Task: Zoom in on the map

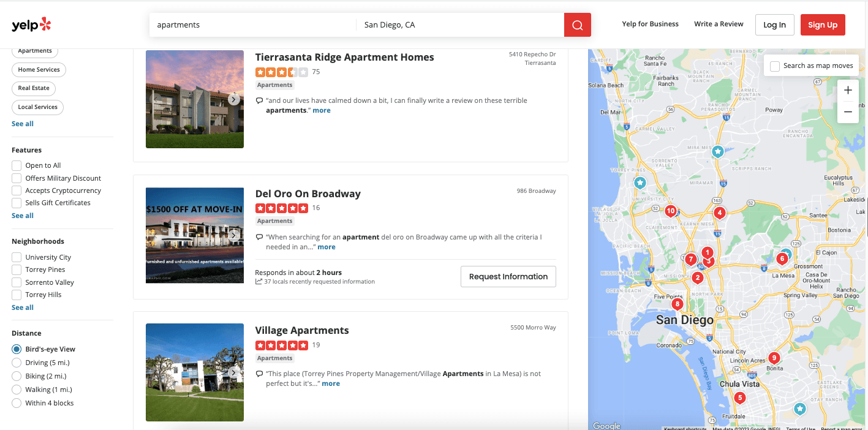Action: click(x=848, y=90)
